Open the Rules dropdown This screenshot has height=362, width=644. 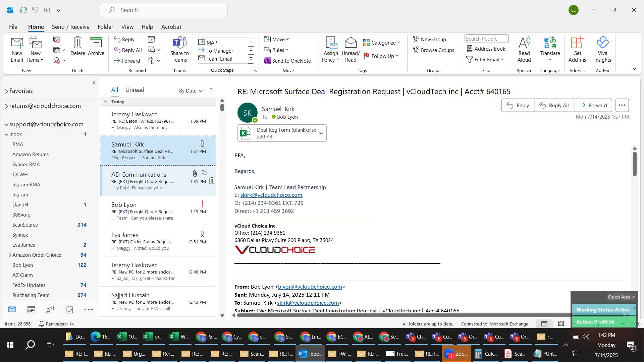point(276,50)
